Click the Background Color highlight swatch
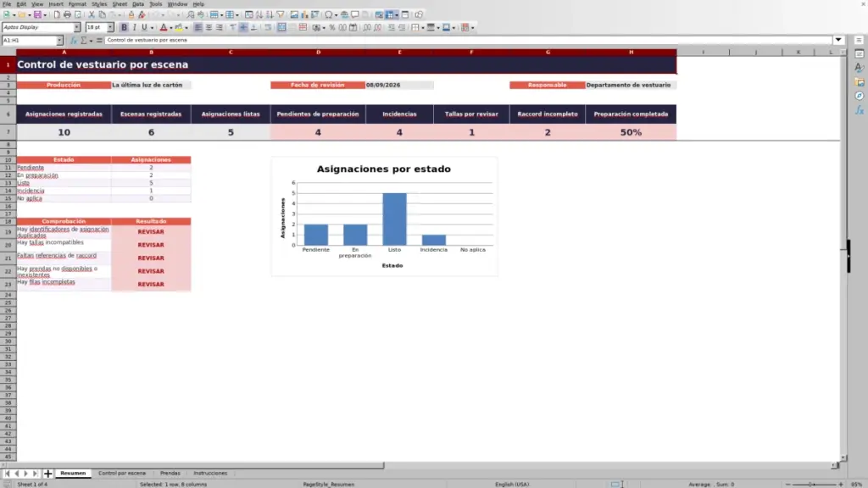 pos(179,28)
